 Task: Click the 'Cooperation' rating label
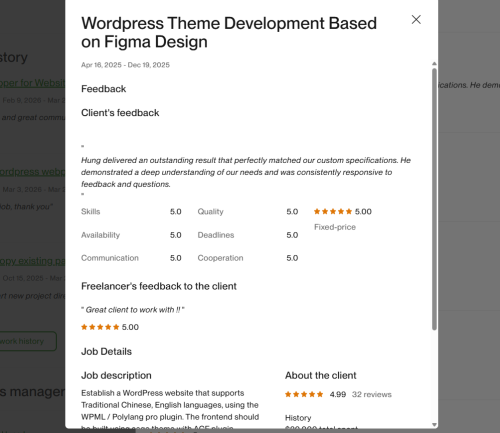[x=220, y=258]
